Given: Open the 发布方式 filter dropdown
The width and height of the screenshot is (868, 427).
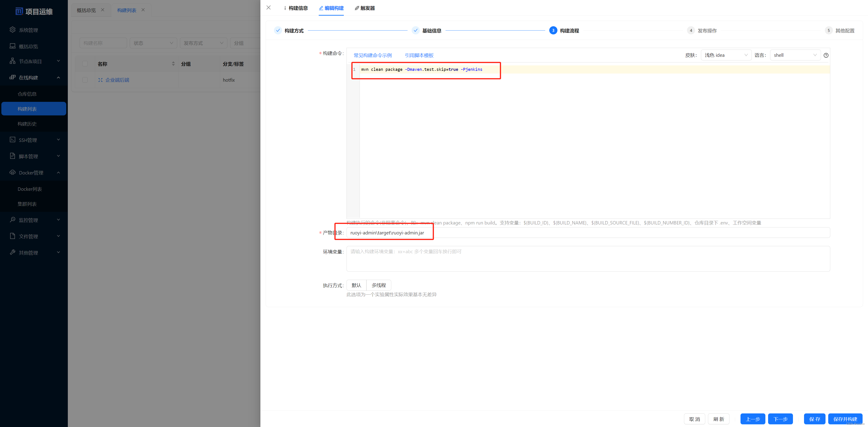Looking at the screenshot, I should [203, 43].
